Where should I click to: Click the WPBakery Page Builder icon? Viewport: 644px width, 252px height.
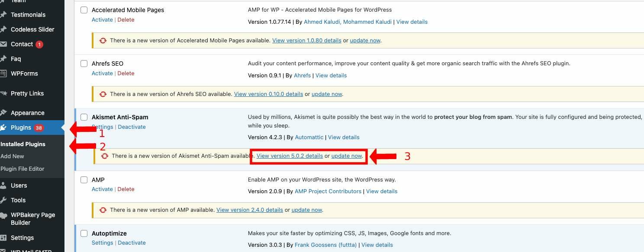(3, 215)
